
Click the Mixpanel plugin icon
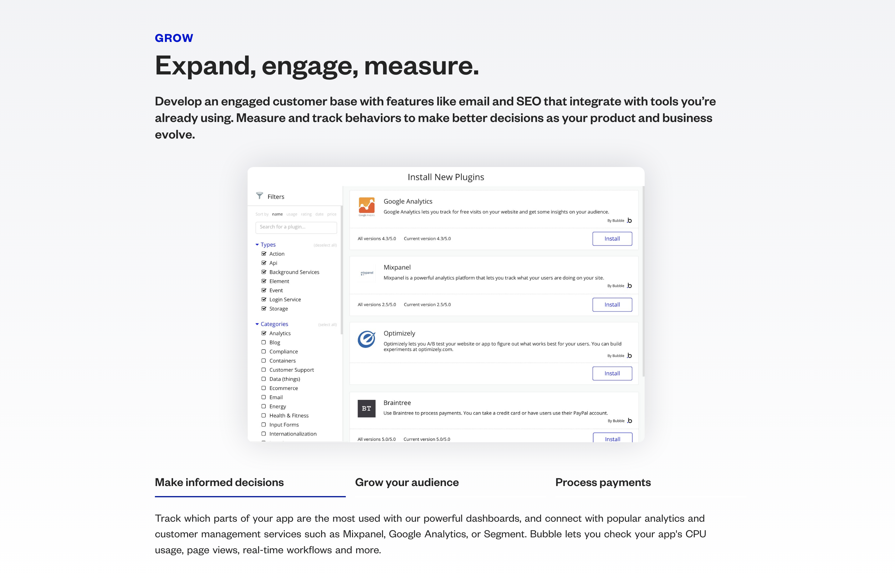click(366, 272)
